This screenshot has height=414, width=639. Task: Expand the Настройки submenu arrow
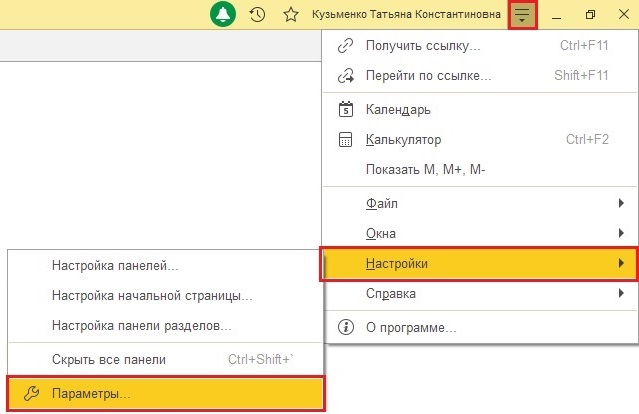pos(621,263)
